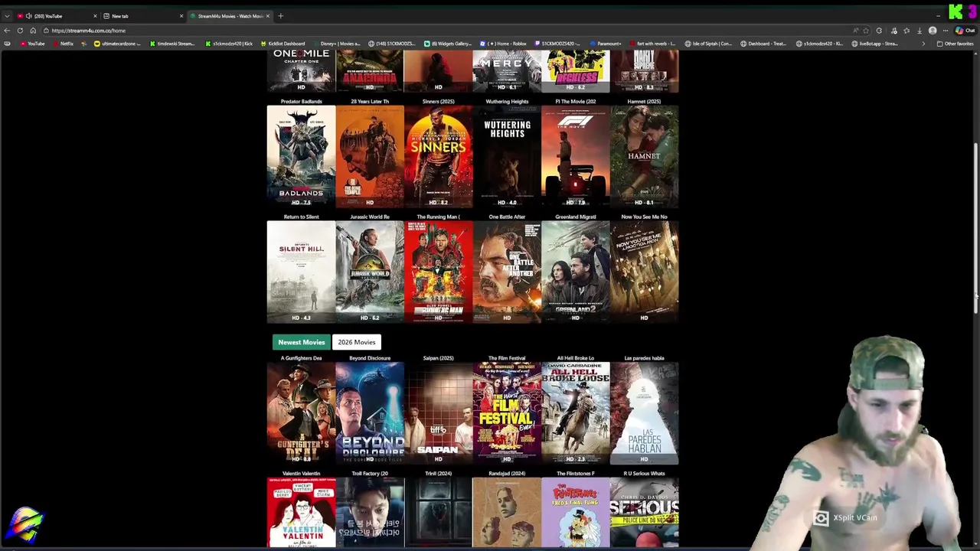980x551 pixels.
Task: Close the StreamM4u Movies tab
Action: coord(268,16)
